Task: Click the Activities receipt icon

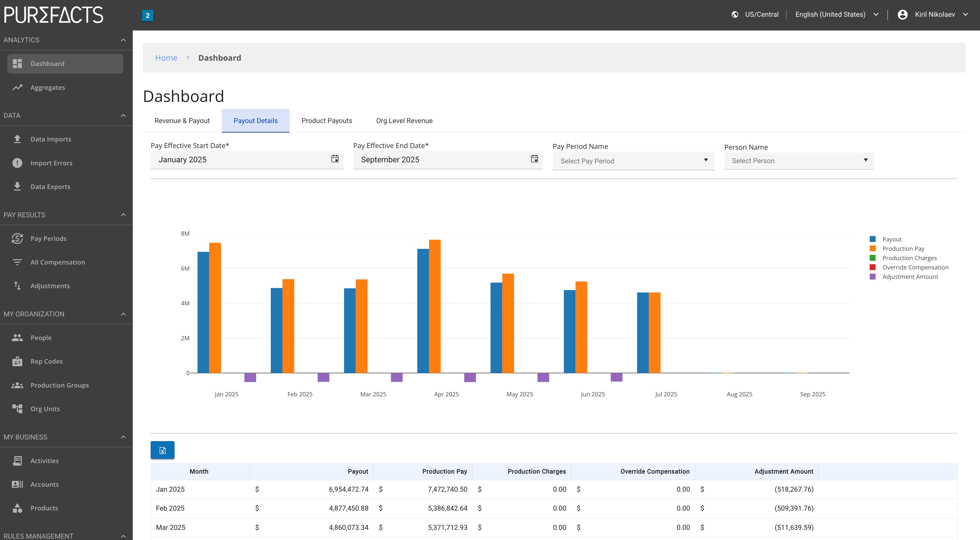Action: click(17, 461)
